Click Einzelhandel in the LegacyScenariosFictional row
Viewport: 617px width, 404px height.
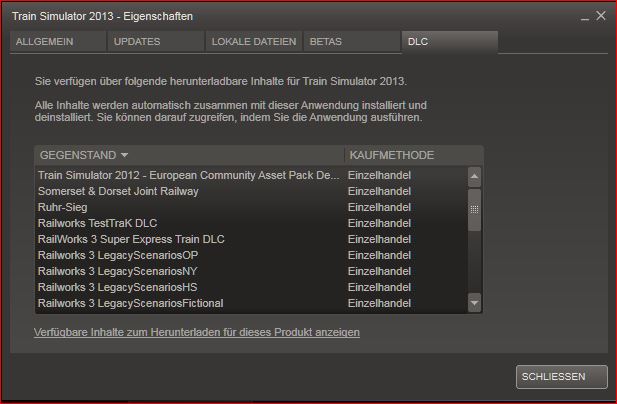379,303
